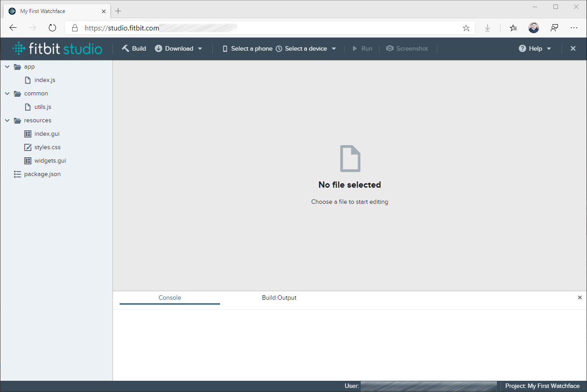Click the index.gui layout file icon
Screen dimensions: 587x392
tap(28, 134)
